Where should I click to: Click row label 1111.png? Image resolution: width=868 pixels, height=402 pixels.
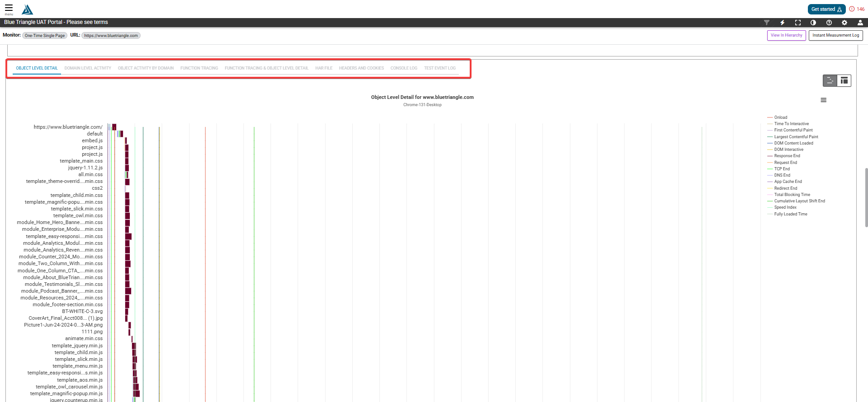click(x=92, y=332)
